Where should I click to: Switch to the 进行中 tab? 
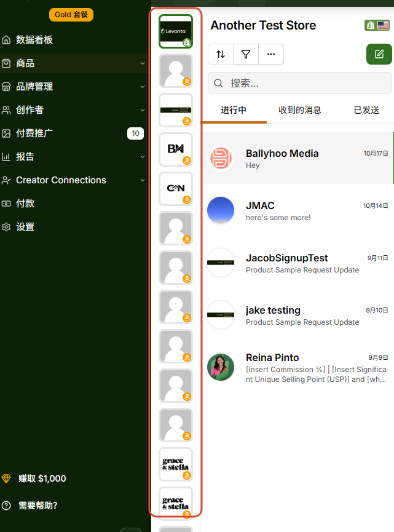point(234,110)
